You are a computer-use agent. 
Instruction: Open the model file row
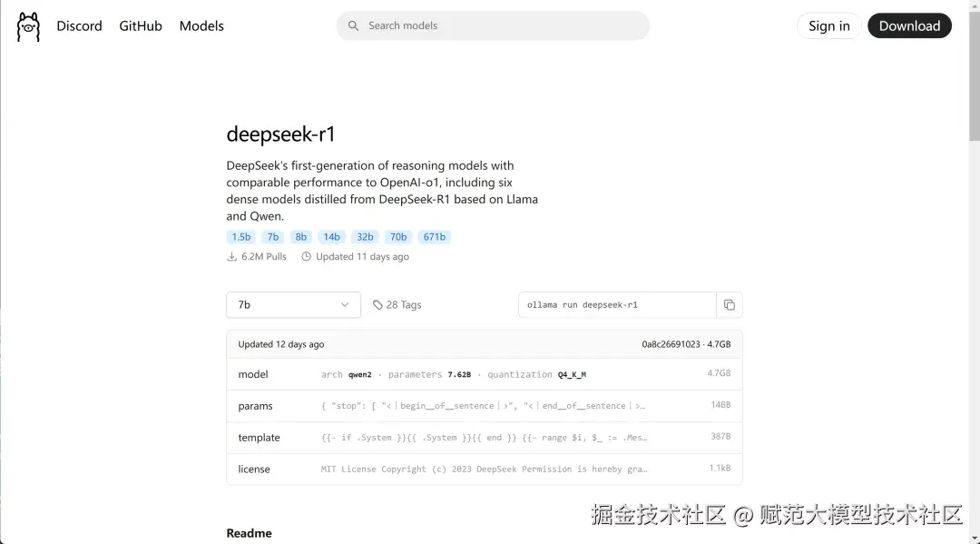[485, 374]
